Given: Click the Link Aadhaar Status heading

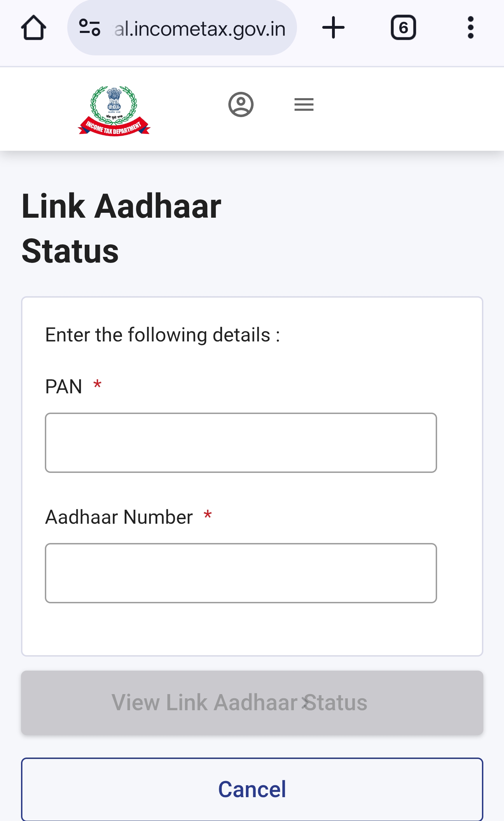Looking at the screenshot, I should point(121,228).
